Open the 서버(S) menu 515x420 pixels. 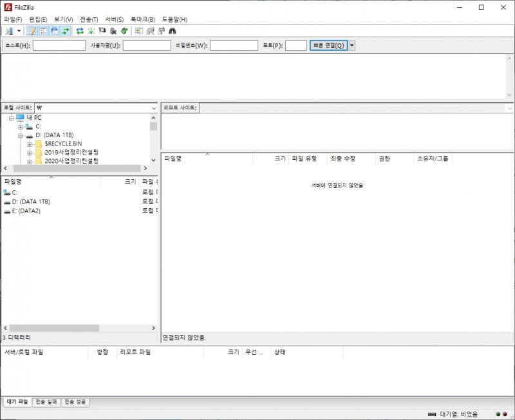point(115,19)
